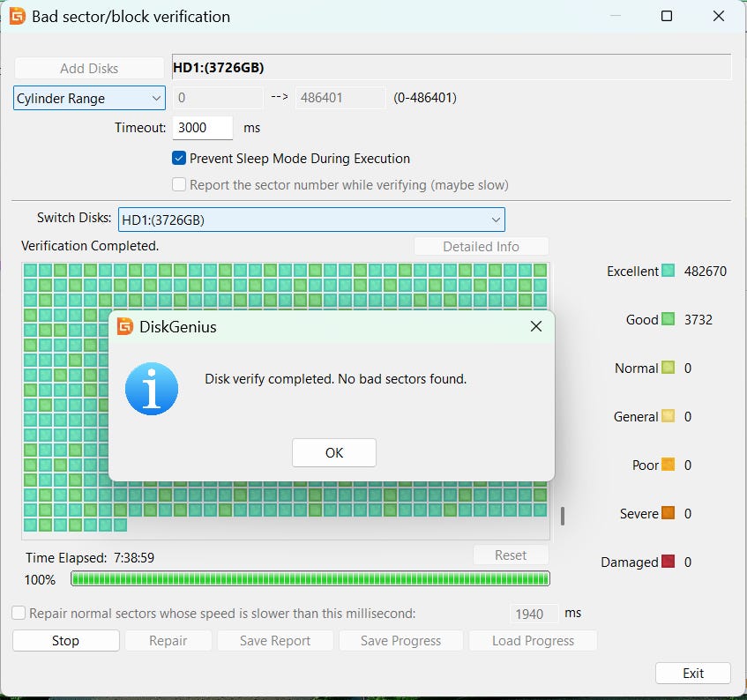Click the DiskGenius app icon in window title bar
This screenshot has width=747, height=700.
point(18,16)
